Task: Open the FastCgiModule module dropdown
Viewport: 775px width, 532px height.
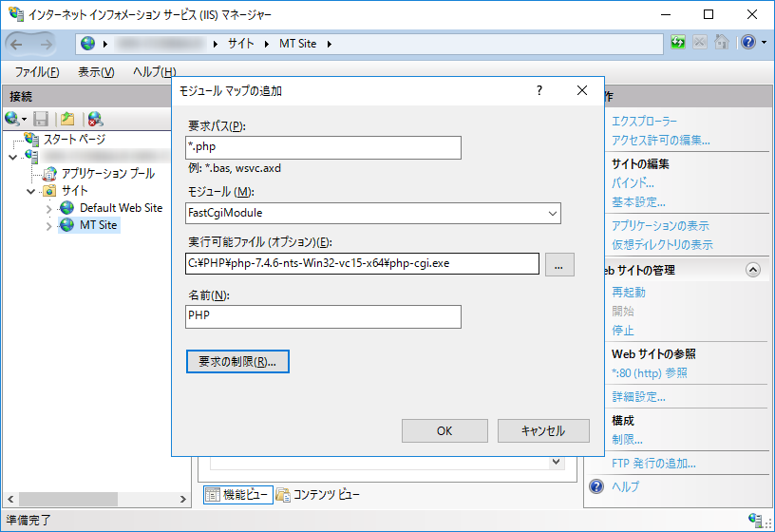Action: coord(372,213)
